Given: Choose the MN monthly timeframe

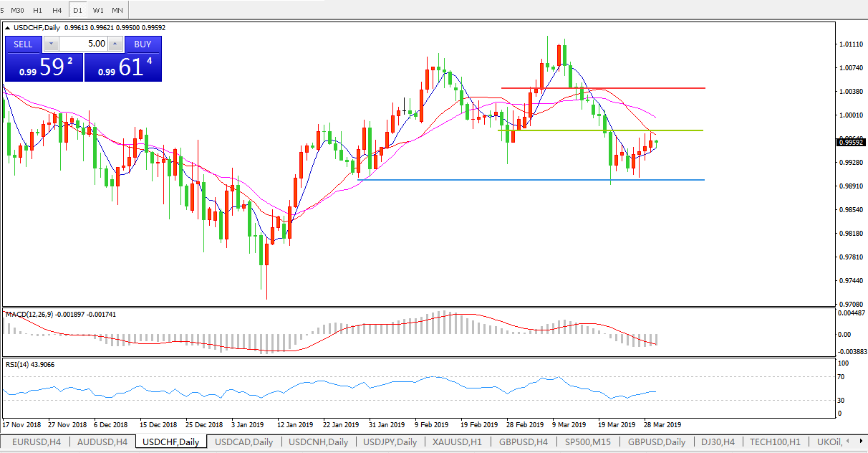Looking at the screenshot, I should tap(117, 10).
